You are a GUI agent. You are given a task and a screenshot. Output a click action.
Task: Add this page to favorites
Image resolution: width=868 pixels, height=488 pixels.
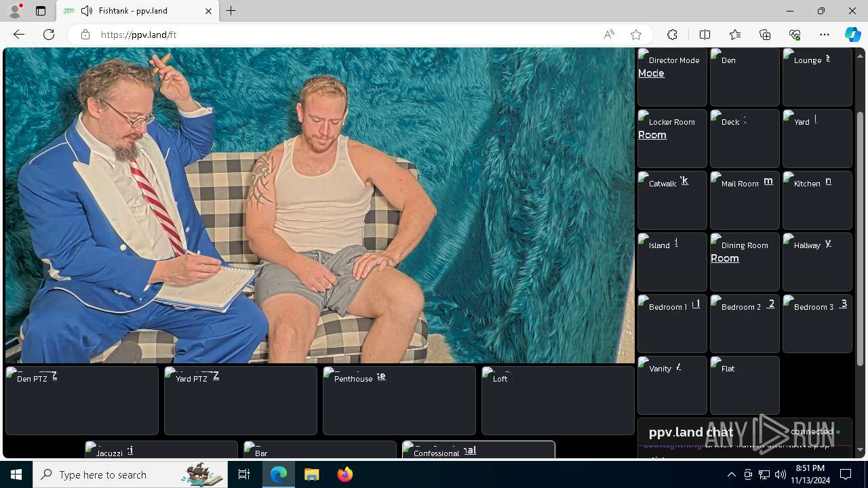coord(635,35)
